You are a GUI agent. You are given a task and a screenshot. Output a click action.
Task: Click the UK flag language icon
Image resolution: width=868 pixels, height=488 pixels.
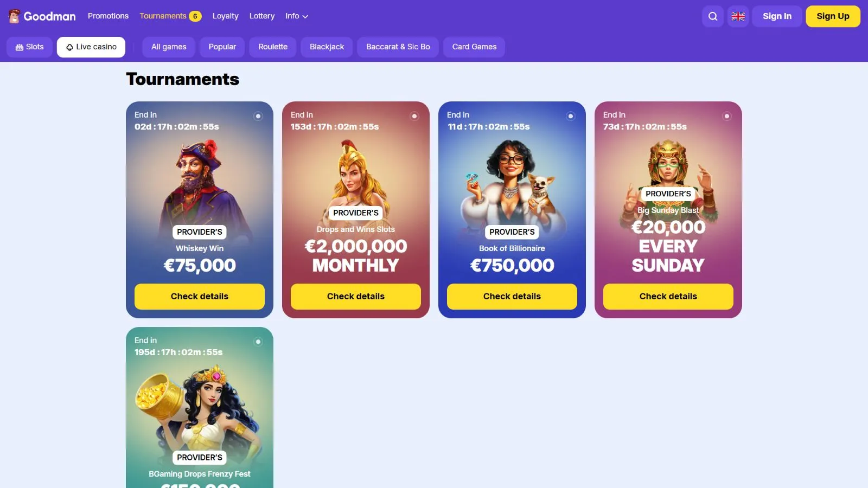738,16
